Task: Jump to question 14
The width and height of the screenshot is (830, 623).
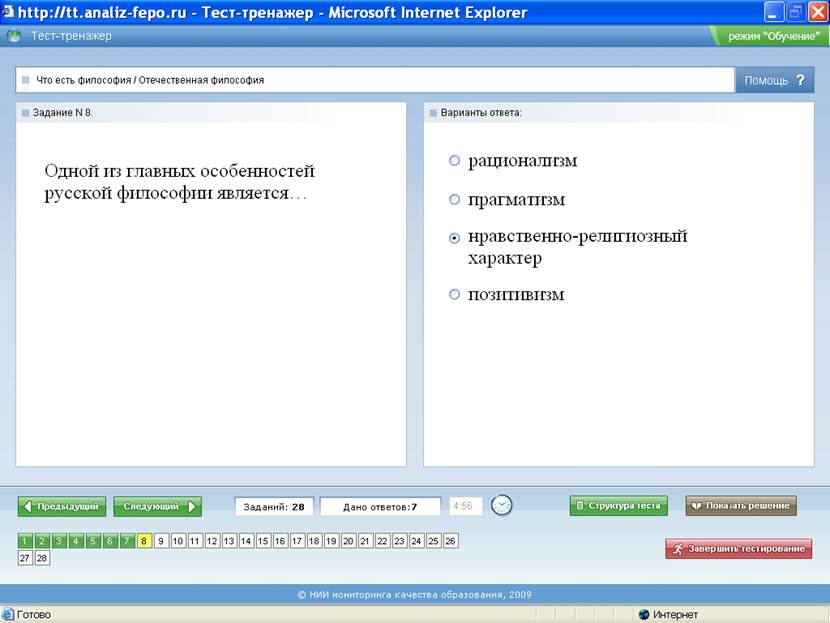Action: tap(246, 541)
